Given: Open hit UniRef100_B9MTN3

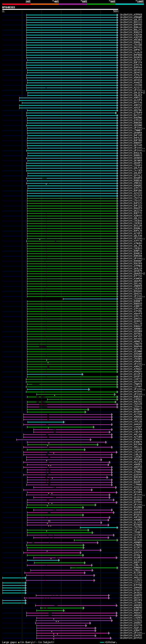Looking at the screenshot, I should [131, 25].
